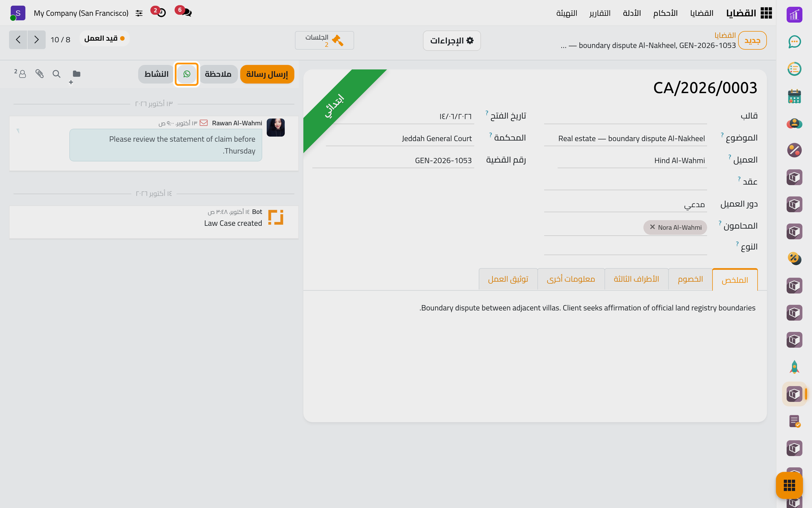Image resolution: width=812 pixels, height=508 pixels.
Task: Open the chatter search magnifier icon
Action: coord(56,74)
